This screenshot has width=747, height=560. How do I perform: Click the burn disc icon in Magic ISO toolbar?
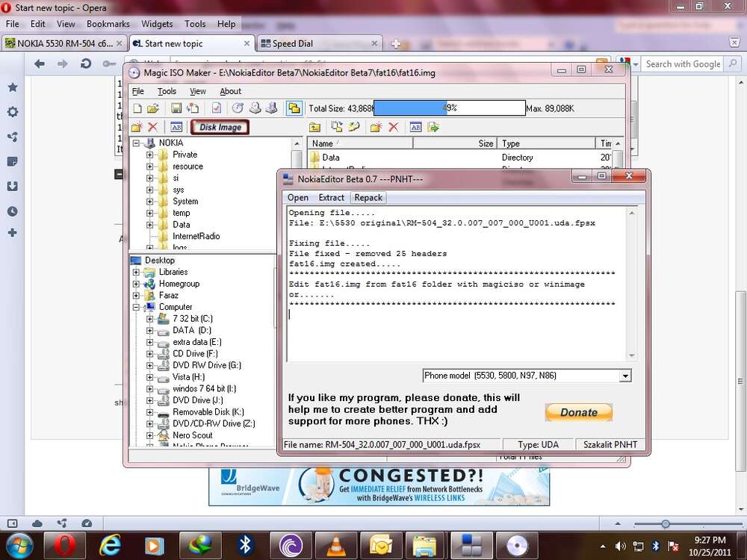coord(238,108)
